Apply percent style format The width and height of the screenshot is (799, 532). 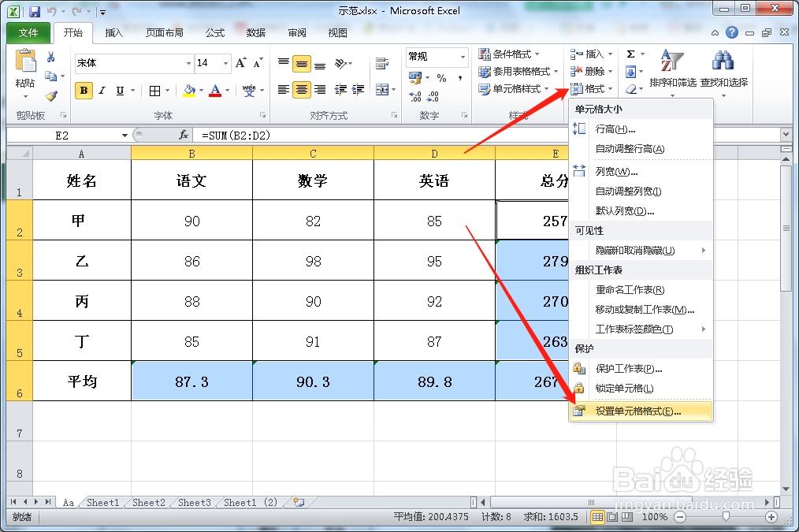pyautogui.click(x=441, y=78)
